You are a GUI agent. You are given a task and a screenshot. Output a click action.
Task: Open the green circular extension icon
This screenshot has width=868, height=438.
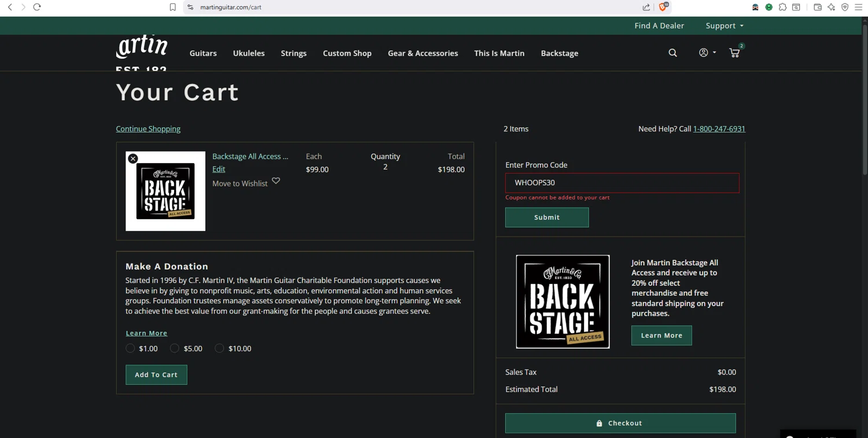point(768,7)
